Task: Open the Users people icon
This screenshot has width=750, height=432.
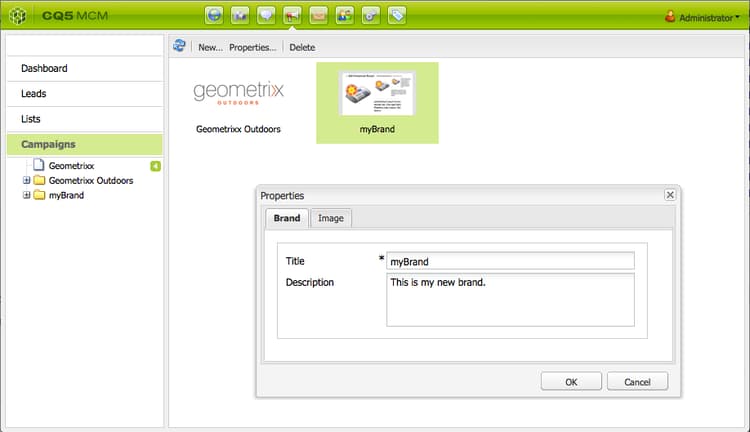Action: 344,15
